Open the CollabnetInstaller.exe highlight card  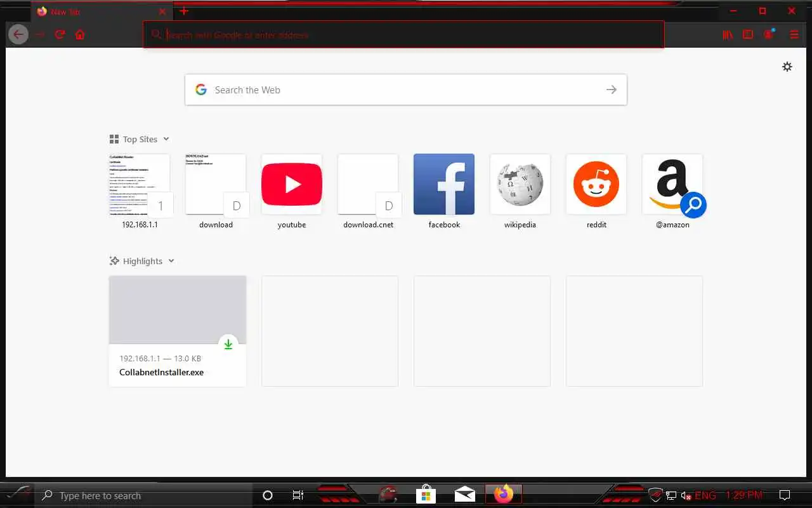[178, 331]
